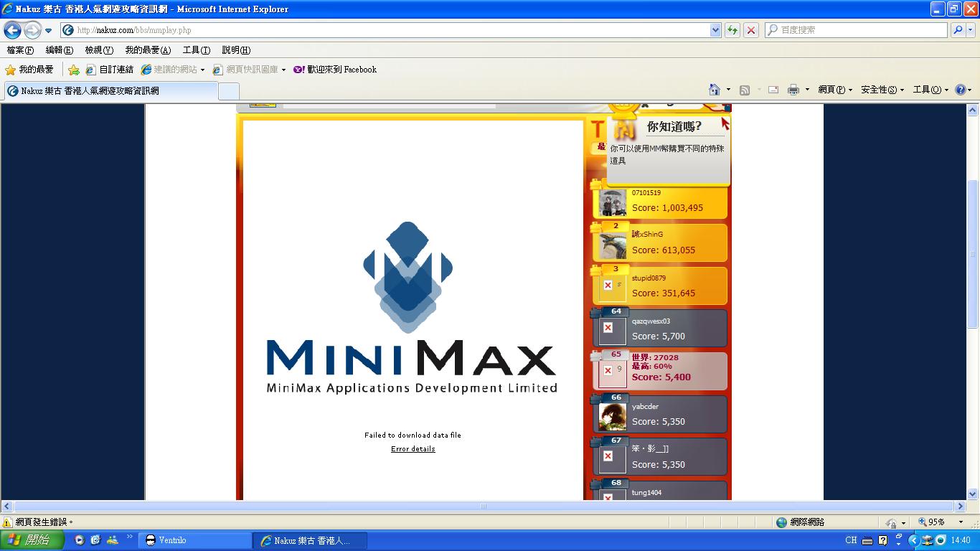
Task: Select the 'Score: 1,003,495' text
Action: click(x=667, y=208)
